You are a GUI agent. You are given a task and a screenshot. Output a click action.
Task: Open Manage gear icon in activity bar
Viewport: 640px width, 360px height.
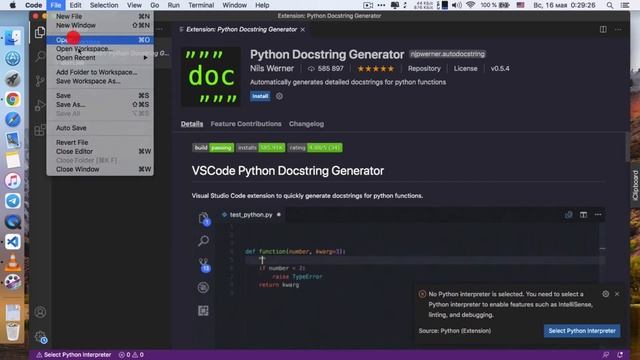(x=40, y=337)
